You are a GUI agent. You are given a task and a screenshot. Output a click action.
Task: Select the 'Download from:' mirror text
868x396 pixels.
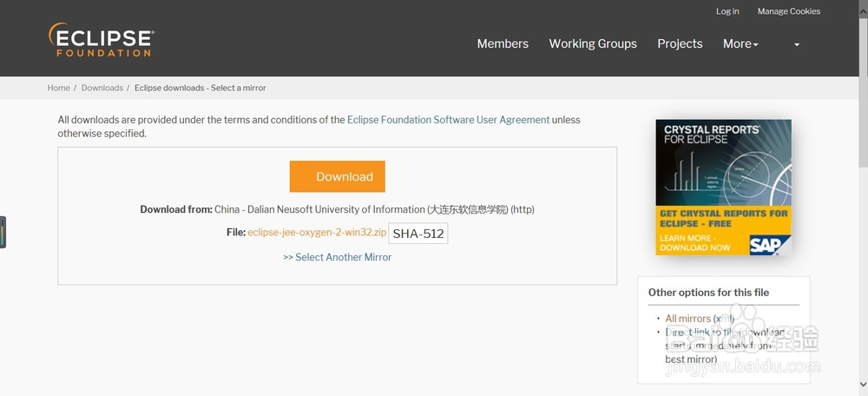click(337, 209)
